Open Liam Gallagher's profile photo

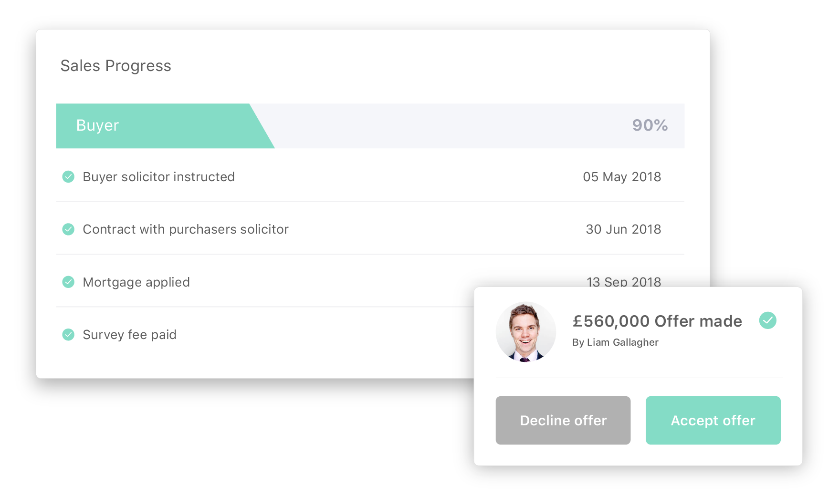click(525, 332)
